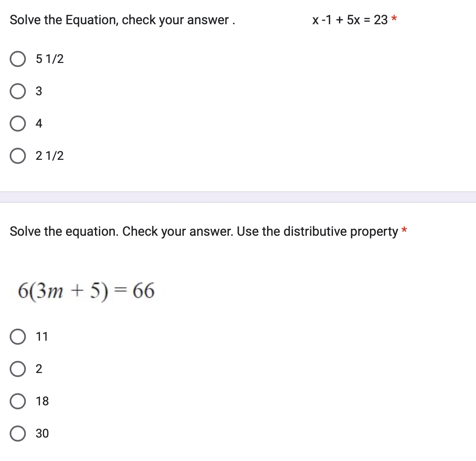The width and height of the screenshot is (476, 461).
Task: Click the answer label for option 11
Action: click(42, 336)
